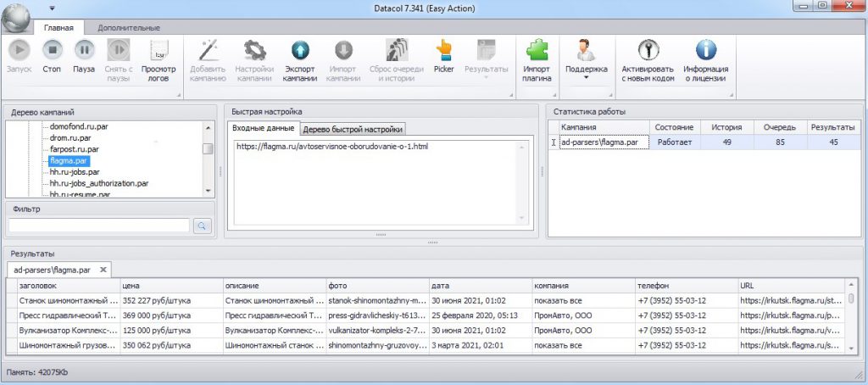Select Входные данные tab
868x385 pixels.
pos(264,128)
